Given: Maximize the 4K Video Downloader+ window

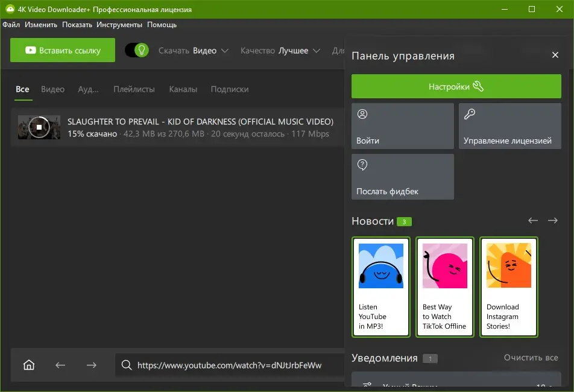Looking at the screenshot, I should point(532,9).
